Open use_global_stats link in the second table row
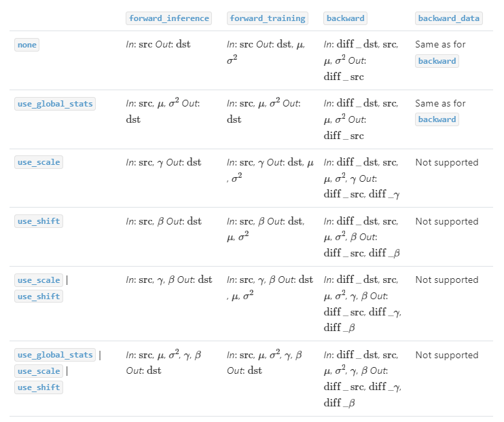The width and height of the screenshot is (504, 422). pos(55,104)
